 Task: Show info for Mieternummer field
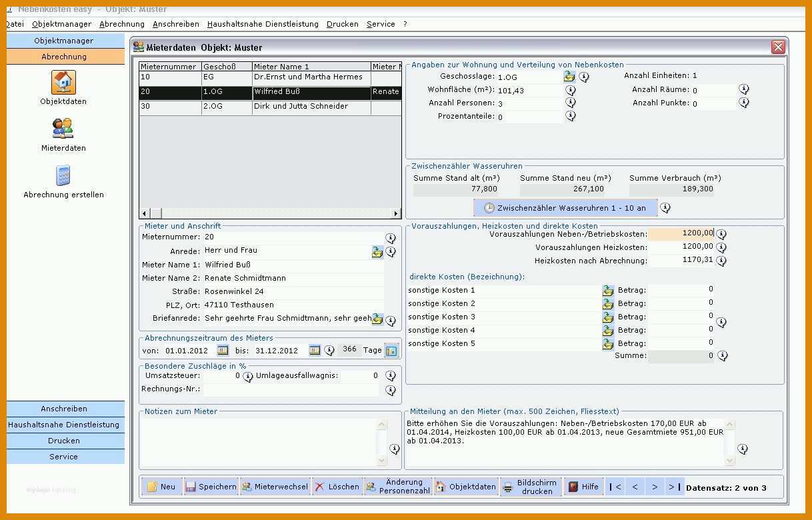[391, 238]
